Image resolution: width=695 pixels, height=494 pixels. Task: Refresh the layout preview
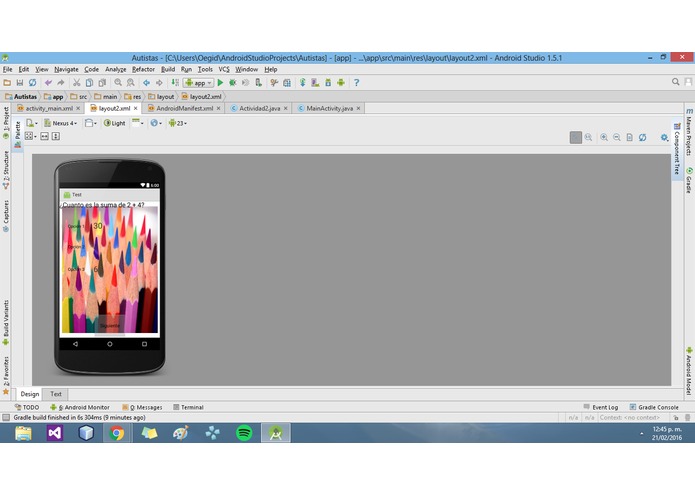[x=642, y=137]
